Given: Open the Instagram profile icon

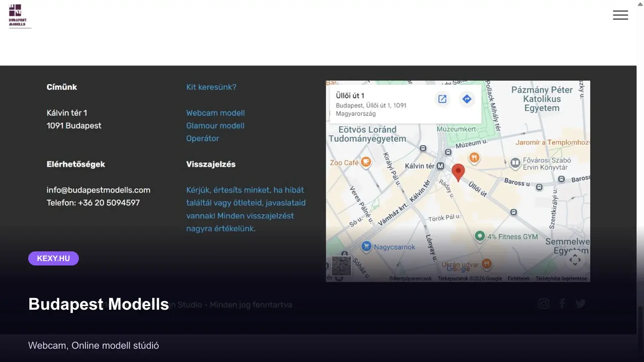Looking at the screenshot, I should (544, 304).
